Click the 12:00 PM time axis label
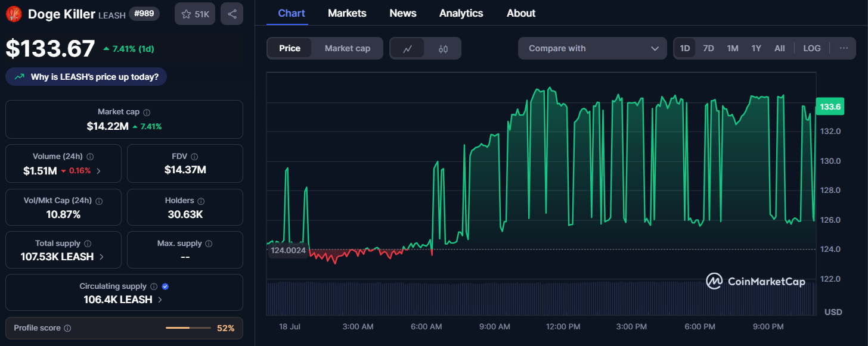868x346 pixels. (563, 327)
